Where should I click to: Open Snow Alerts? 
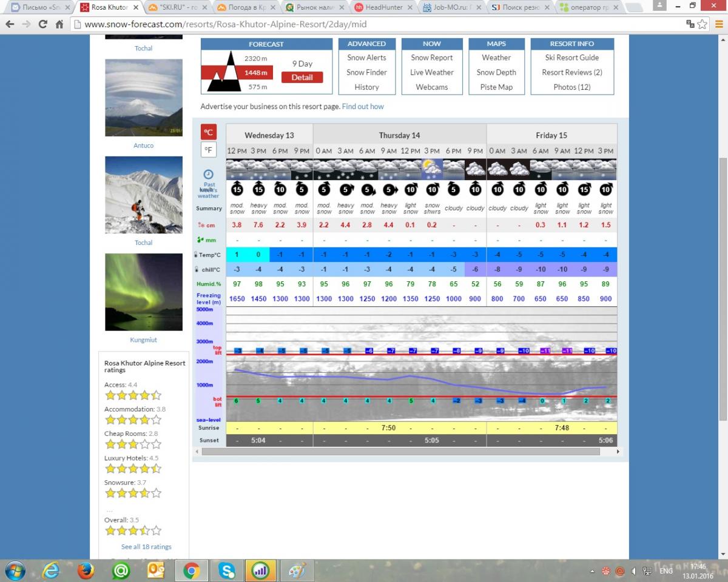tap(366, 58)
